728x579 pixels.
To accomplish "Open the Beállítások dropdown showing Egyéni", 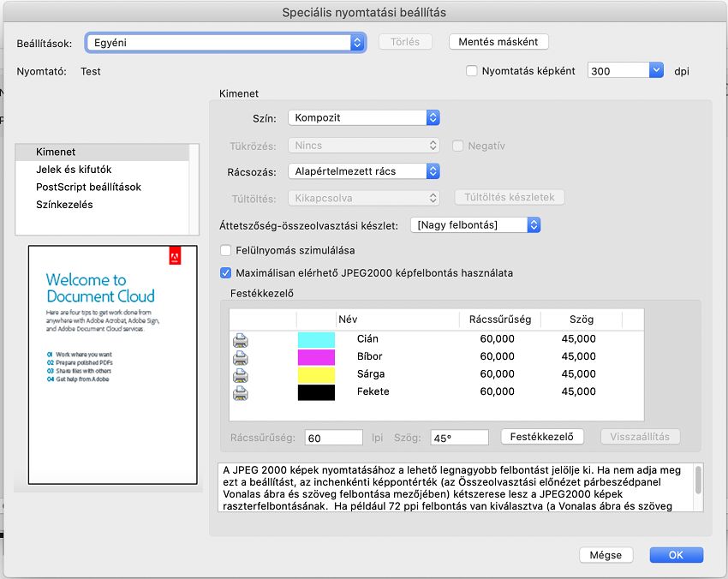I will click(x=357, y=41).
